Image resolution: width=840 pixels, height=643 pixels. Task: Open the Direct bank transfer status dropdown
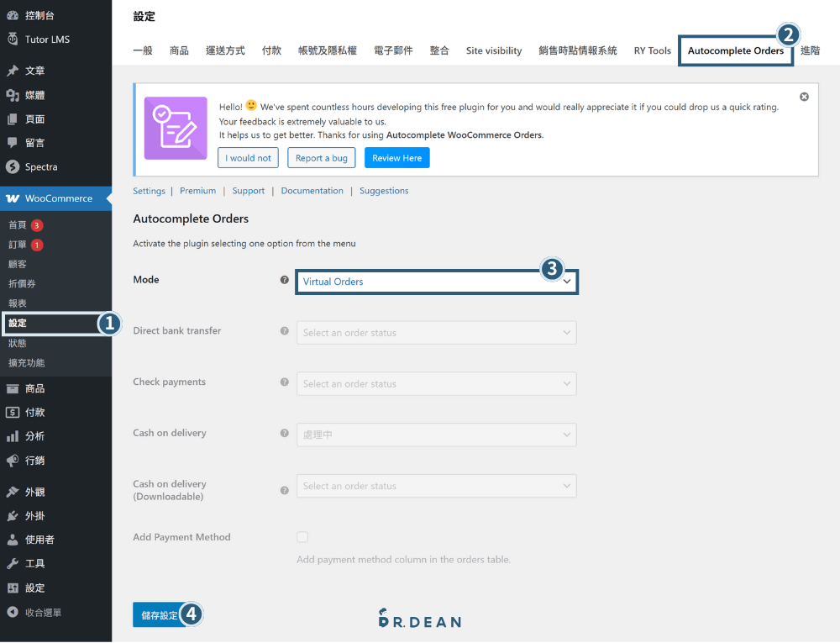pyautogui.click(x=436, y=332)
